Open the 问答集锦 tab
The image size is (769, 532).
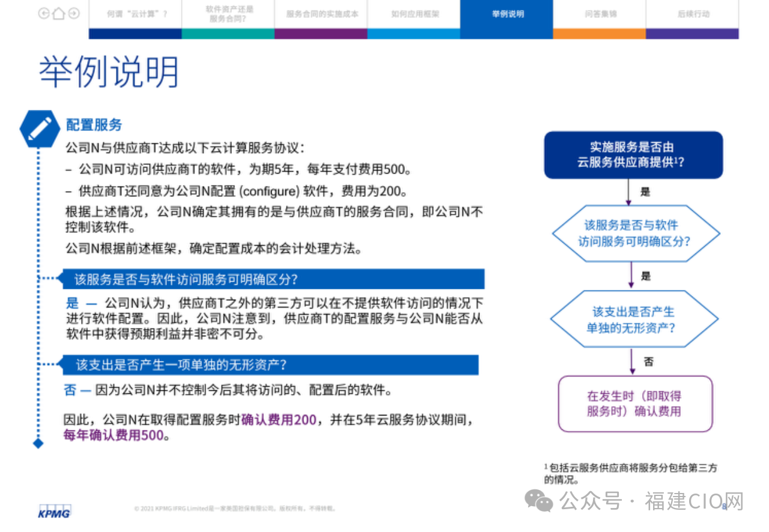pyautogui.click(x=599, y=14)
